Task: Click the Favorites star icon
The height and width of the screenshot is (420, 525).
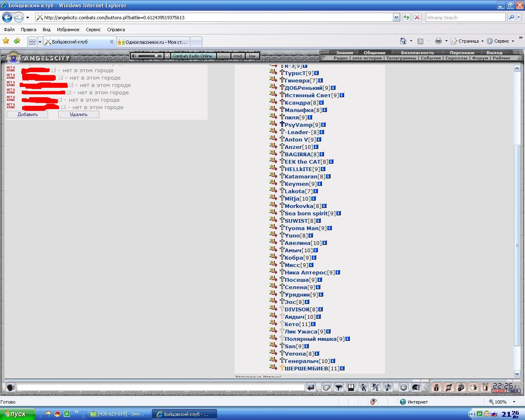Action: coord(6,41)
